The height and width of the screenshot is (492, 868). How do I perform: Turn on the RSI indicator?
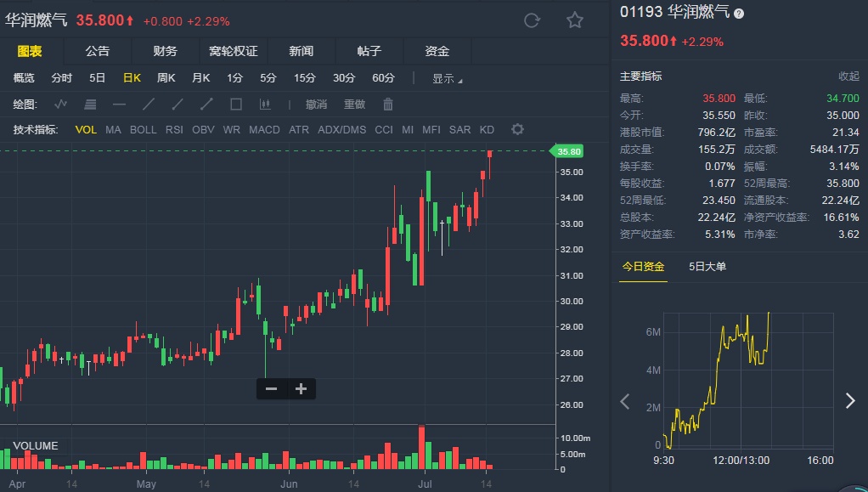click(174, 130)
